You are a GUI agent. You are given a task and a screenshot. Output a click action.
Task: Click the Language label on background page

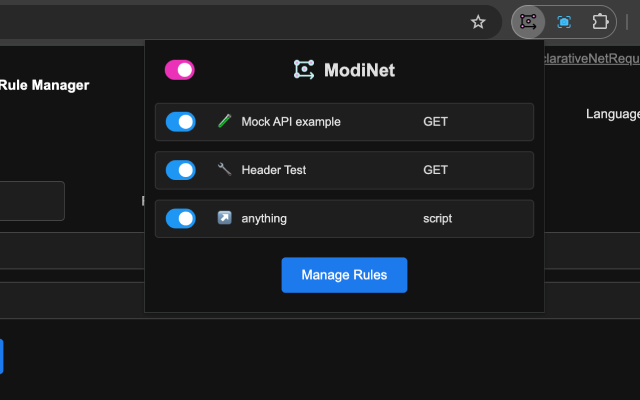tap(613, 114)
